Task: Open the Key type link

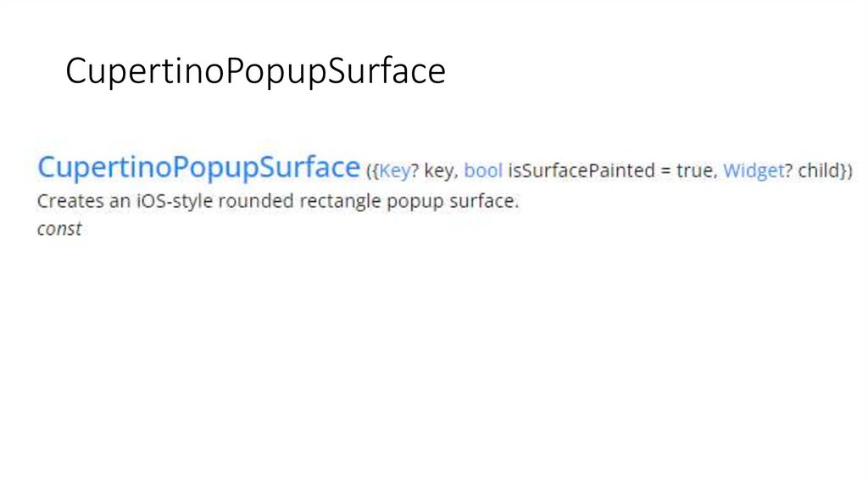Action: point(392,171)
